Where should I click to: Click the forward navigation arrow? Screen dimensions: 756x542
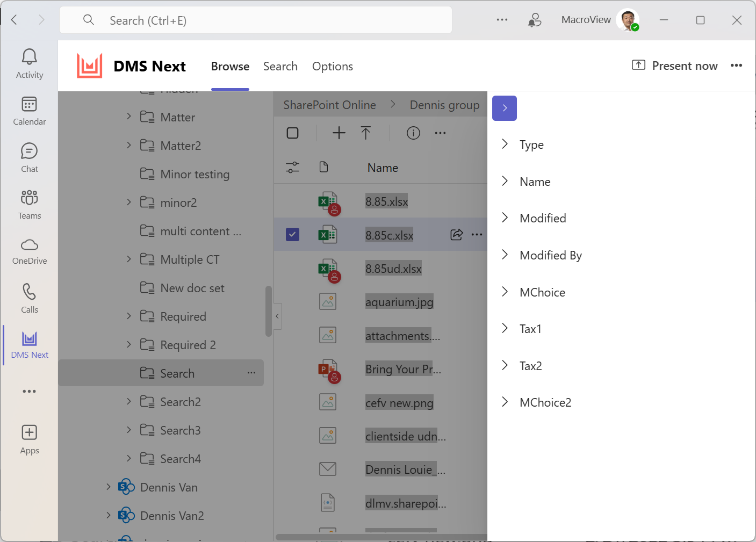click(x=41, y=20)
